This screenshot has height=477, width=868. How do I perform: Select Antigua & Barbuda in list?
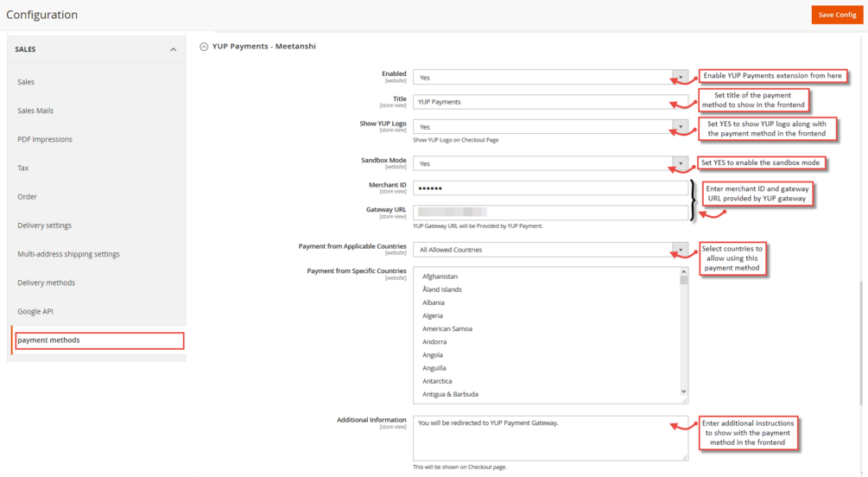[450, 394]
